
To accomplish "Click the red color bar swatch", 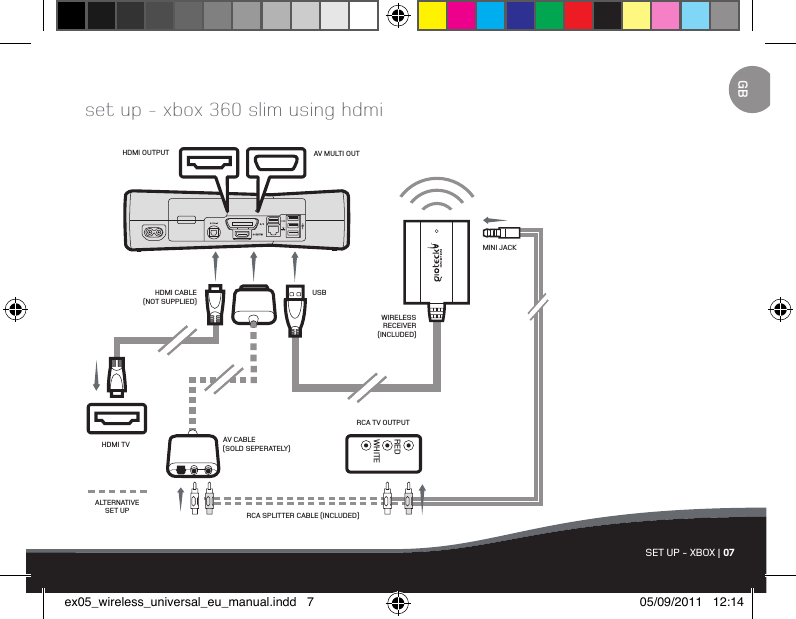I will point(578,16).
